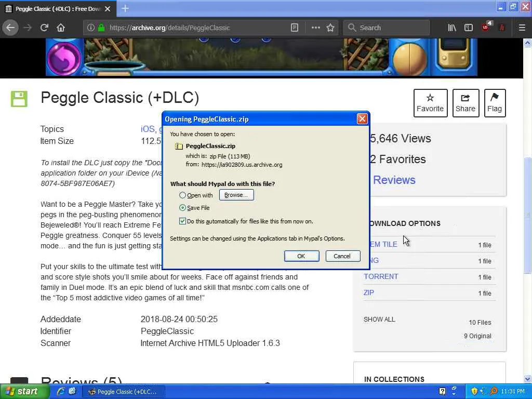Screen dimensions: 532x399
Task: Click second quick launch browser icon
Action: [x=72, y=392]
